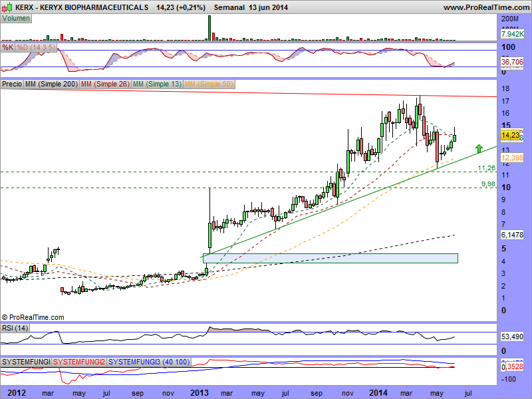Open the MM (Simple 50) label
The image size is (532, 399).
(x=209, y=84)
